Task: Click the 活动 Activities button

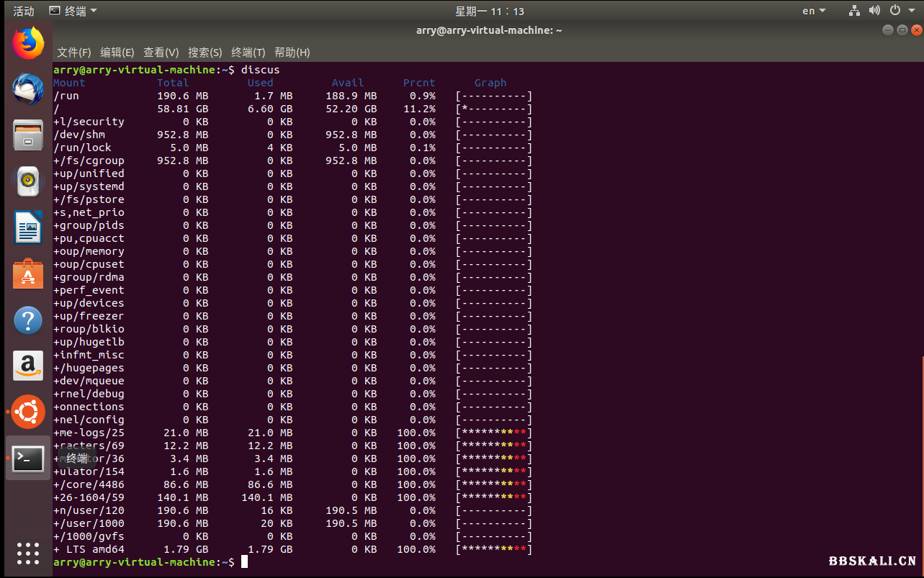Action: [23, 11]
